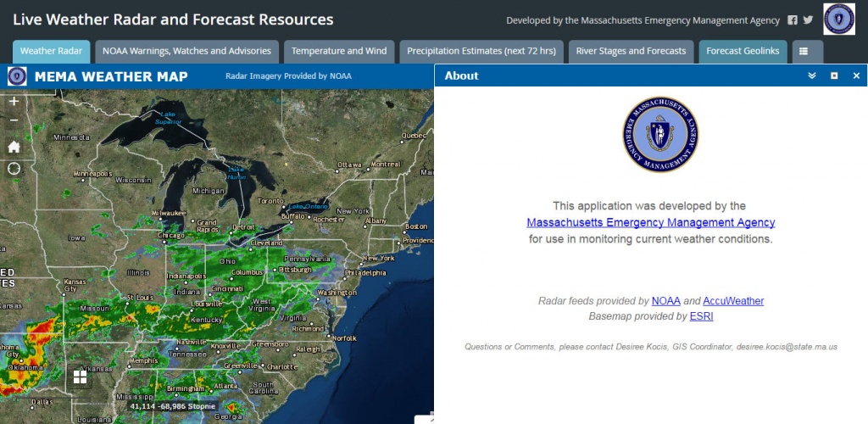Zoom out on the weather map
This screenshot has height=424, width=868.
tap(14, 120)
